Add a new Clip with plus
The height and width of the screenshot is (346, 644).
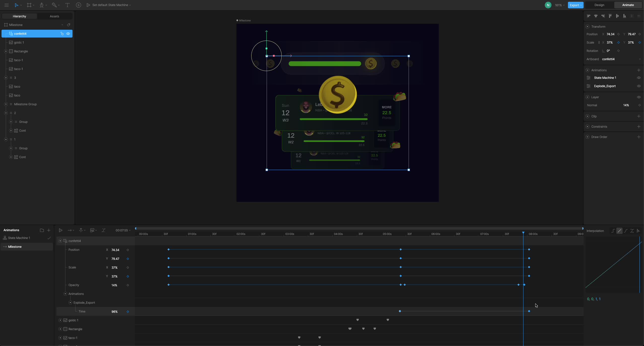[639, 116]
